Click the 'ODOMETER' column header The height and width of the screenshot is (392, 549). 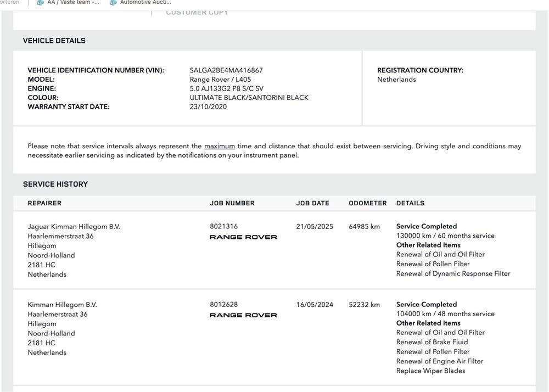[x=368, y=203]
